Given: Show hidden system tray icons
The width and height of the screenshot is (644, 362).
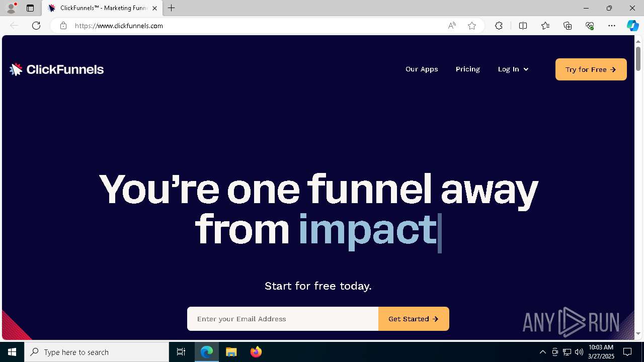Looking at the screenshot, I should 542,352.
